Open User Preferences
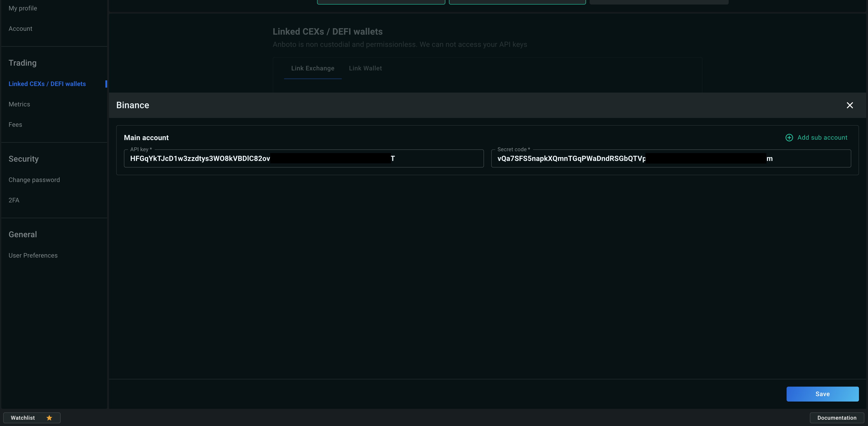The height and width of the screenshot is (426, 868). click(33, 255)
